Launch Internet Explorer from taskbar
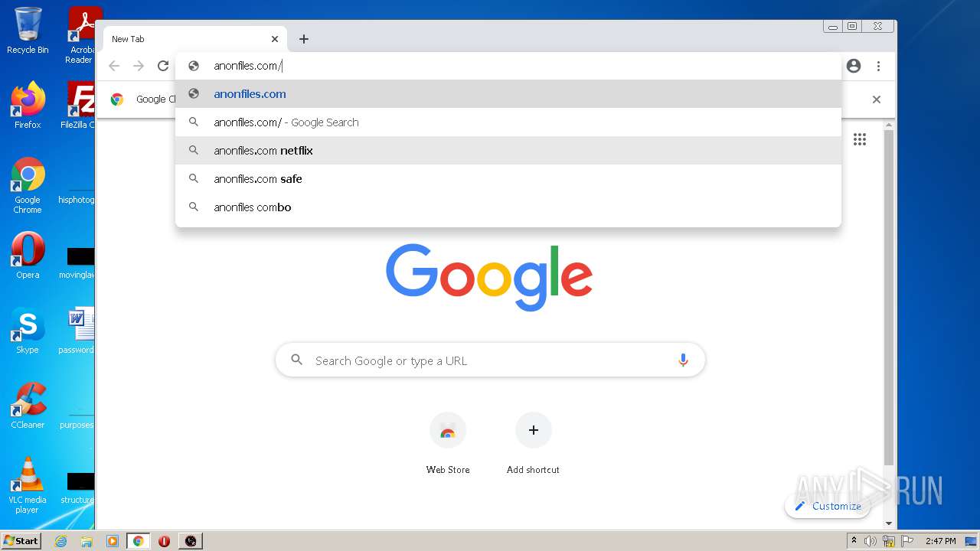Screen dimensions: 980x551 click(x=60, y=541)
